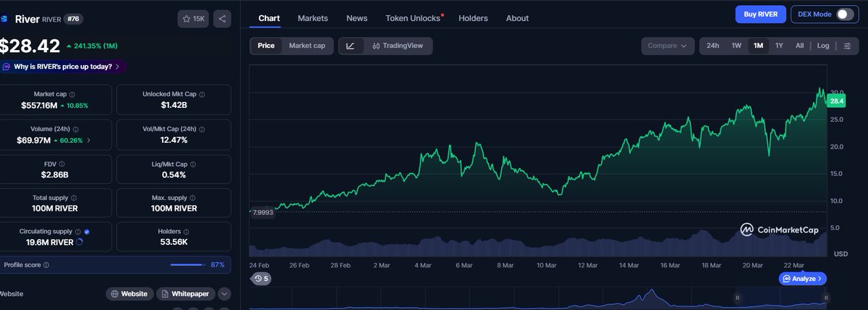Grab the right range handle on mini chart
Screen dimensions: 868x310
point(826,298)
